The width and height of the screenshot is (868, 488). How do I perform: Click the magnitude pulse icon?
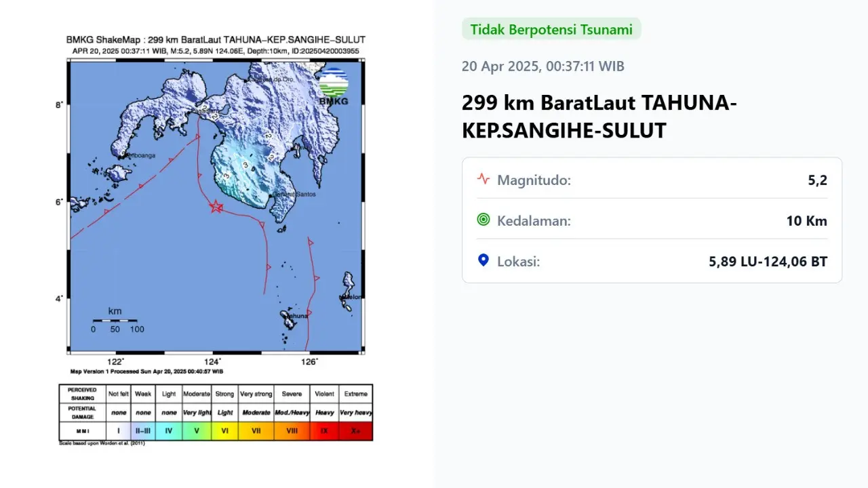click(x=483, y=179)
